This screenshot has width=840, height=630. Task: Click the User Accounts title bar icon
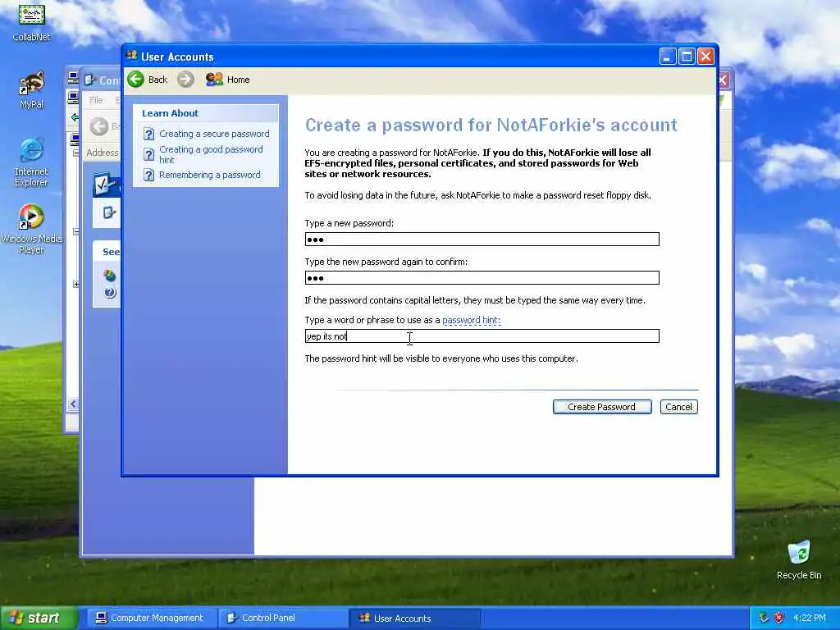(132, 56)
